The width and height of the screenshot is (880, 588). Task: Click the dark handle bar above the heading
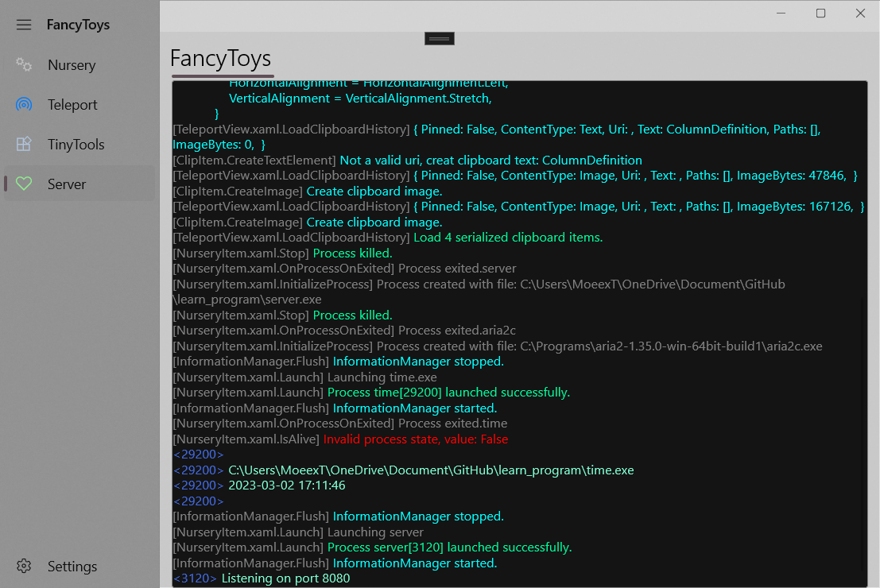coord(440,38)
